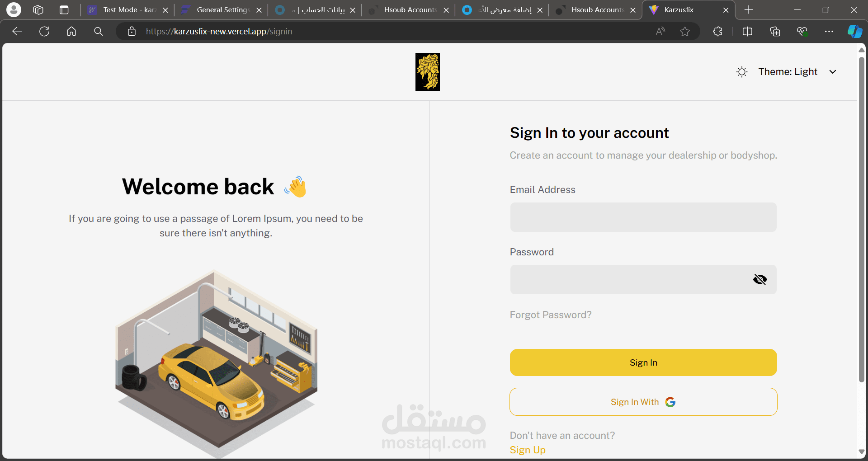Click Sign In With Google button
Viewport: 868px width, 461px height.
point(643,402)
